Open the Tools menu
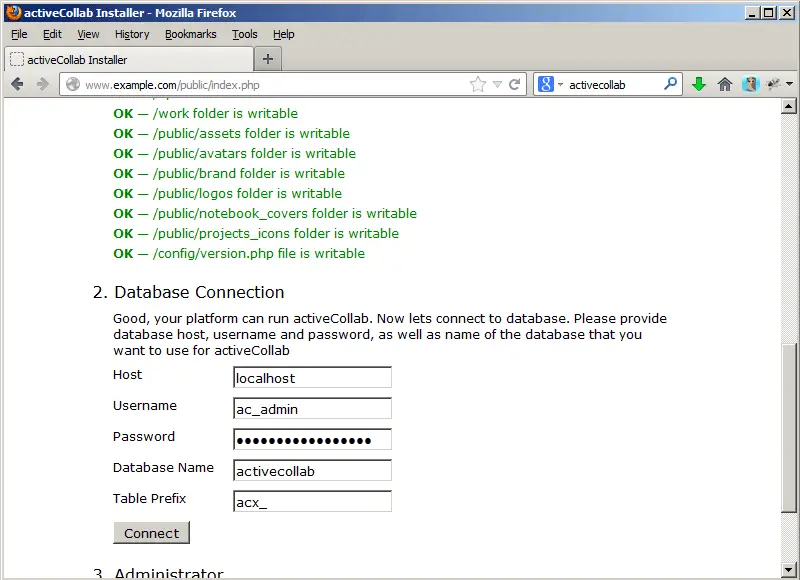 click(x=245, y=34)
